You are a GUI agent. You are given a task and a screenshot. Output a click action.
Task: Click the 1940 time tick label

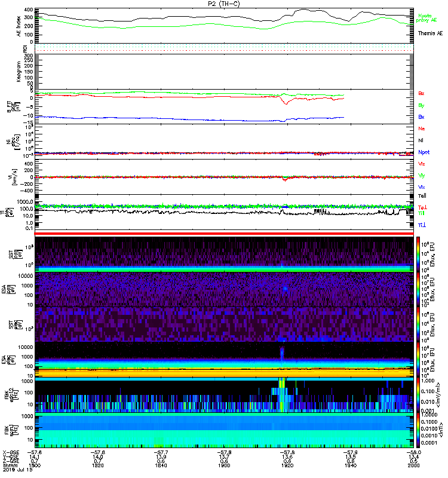(x=351, y=465)
